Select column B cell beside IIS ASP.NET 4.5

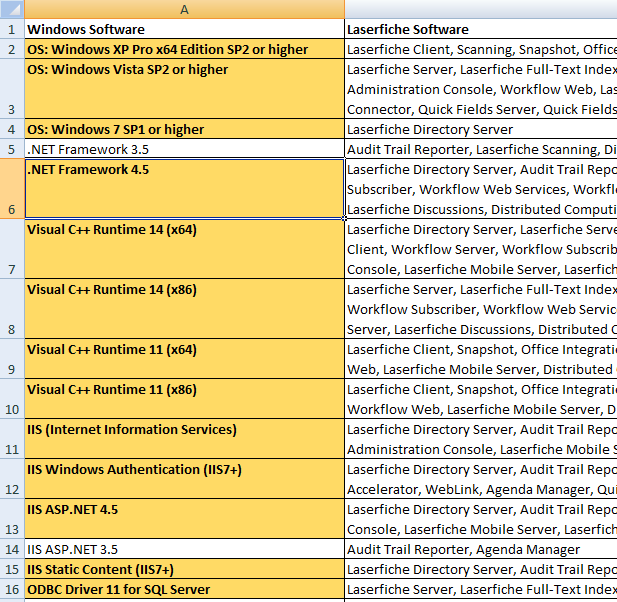click(x=481, y=519)
